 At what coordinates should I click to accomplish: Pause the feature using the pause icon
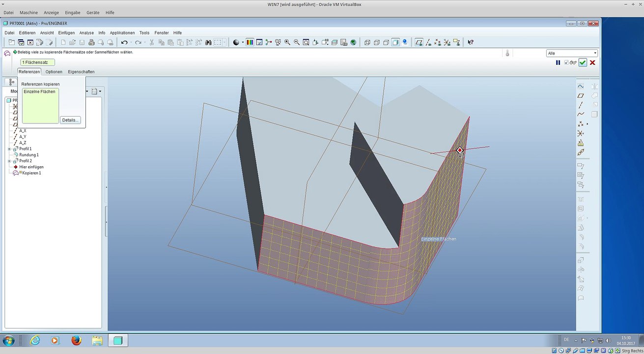click(x=558, y=62)
